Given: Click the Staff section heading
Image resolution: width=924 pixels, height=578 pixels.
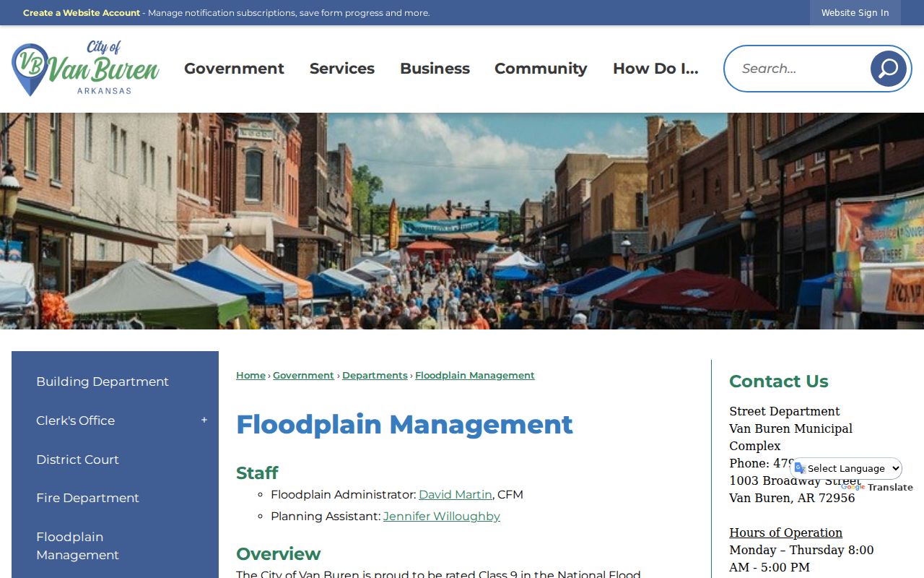Looking at the screenshot, I should click(257, 473).
